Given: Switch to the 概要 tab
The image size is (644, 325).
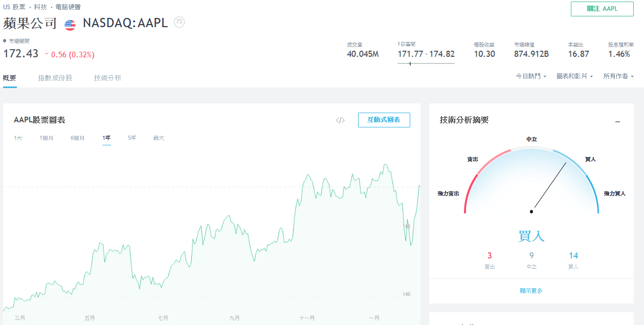Looking at the screenshot, I should coord(10,78).
